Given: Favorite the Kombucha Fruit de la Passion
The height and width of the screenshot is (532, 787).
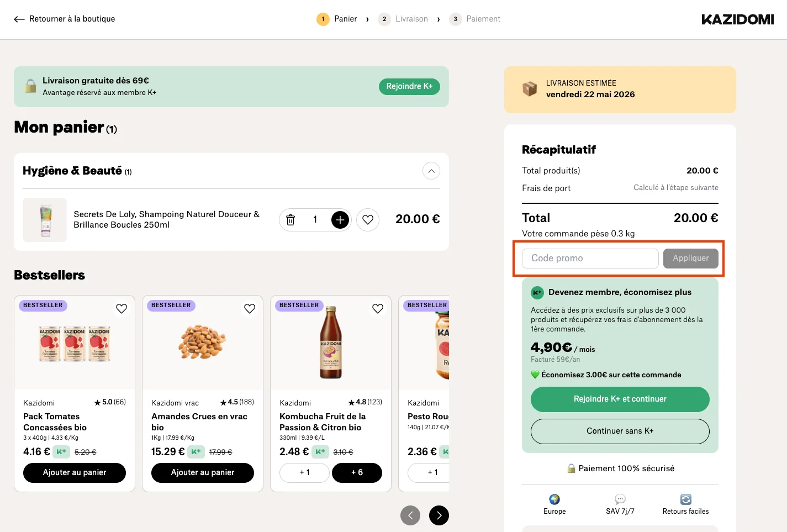Looking at the screenshot, I should 378,309.
